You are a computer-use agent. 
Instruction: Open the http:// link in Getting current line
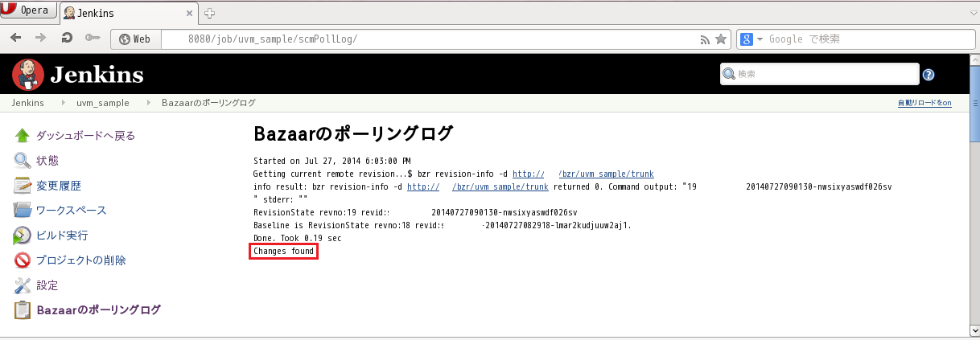tap(529, 174)
